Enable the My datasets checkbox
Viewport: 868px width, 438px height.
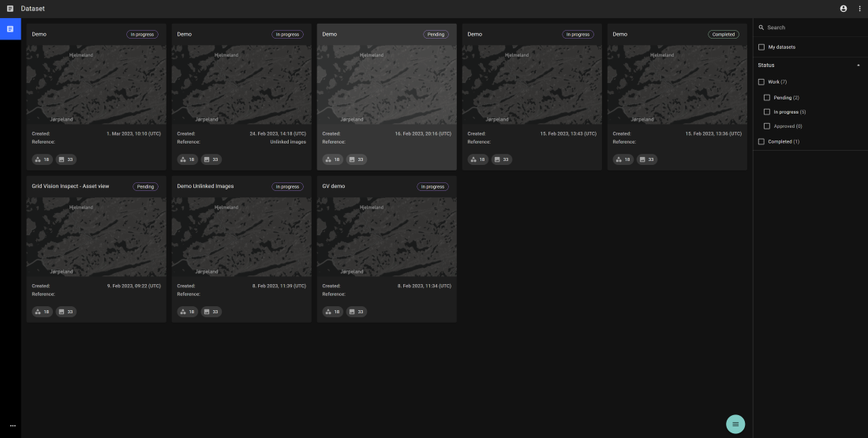point(761,47)
